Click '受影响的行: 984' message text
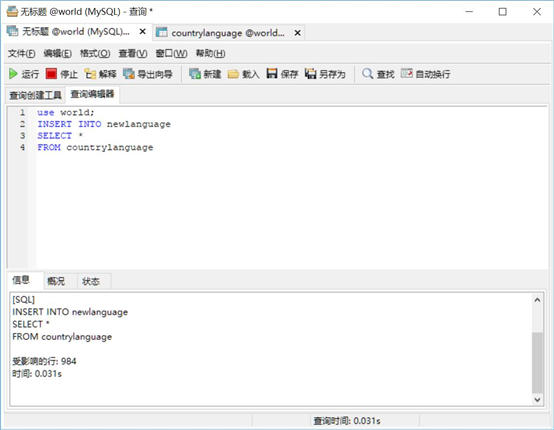The image size is (554, 430). point(44,361)
